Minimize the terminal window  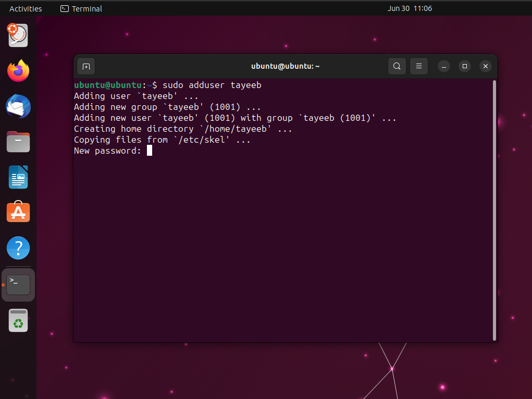click(x=443, y=66)
